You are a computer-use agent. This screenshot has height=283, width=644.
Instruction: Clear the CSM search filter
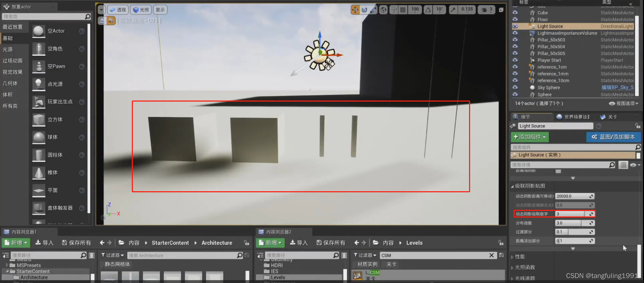[x=492, y=255]
